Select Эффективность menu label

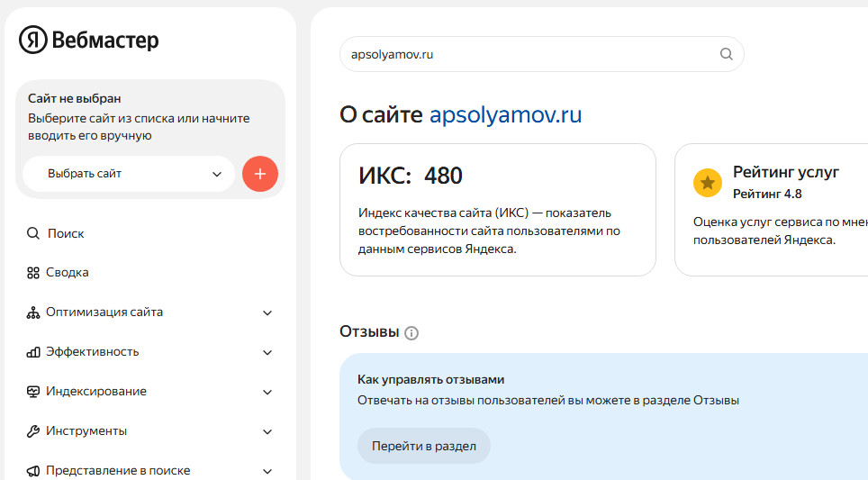(93, 352)
